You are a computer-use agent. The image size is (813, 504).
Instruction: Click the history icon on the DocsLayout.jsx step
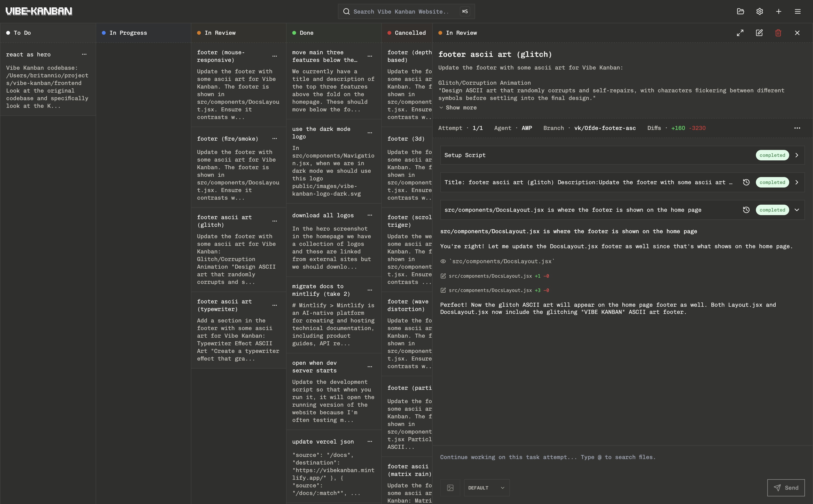[746, 210]
